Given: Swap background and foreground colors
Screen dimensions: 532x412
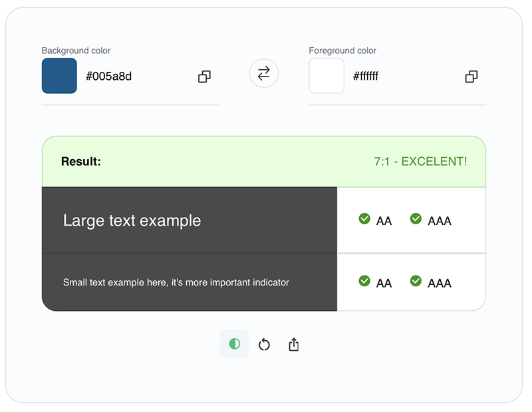Looking at the screenshot, I should click(264, 73).
